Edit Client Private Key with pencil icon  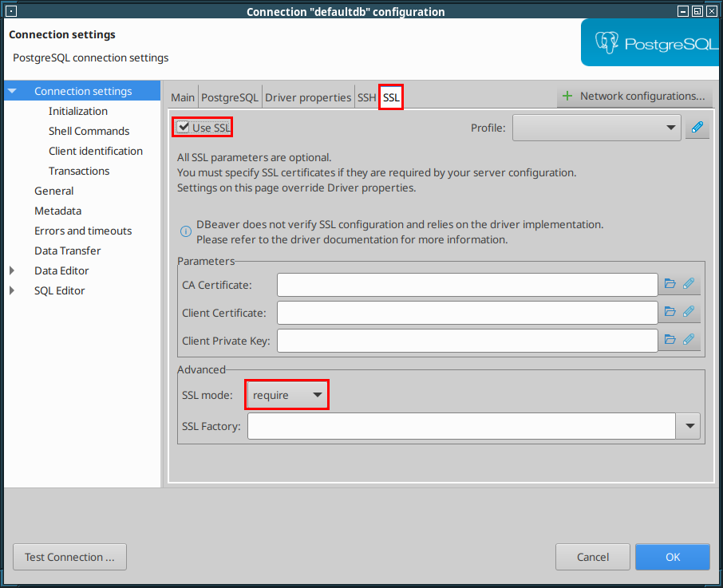(x=689, y=340)
